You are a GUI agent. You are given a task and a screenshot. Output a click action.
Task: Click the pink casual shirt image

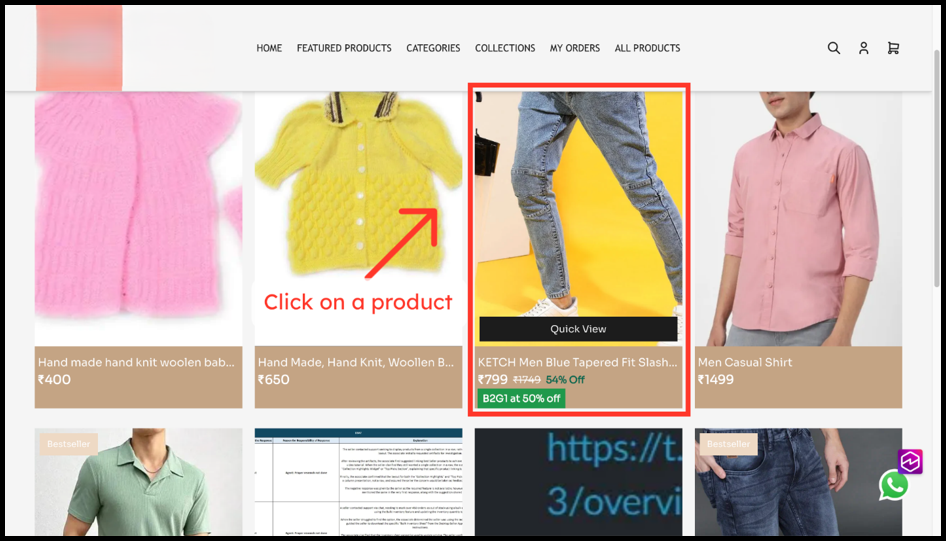tap(798, 215)
